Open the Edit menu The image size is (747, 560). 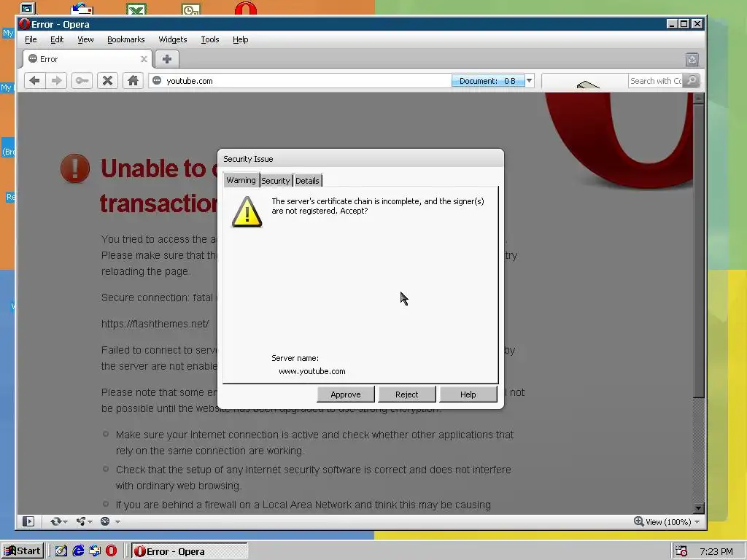(x=57, y=39)
